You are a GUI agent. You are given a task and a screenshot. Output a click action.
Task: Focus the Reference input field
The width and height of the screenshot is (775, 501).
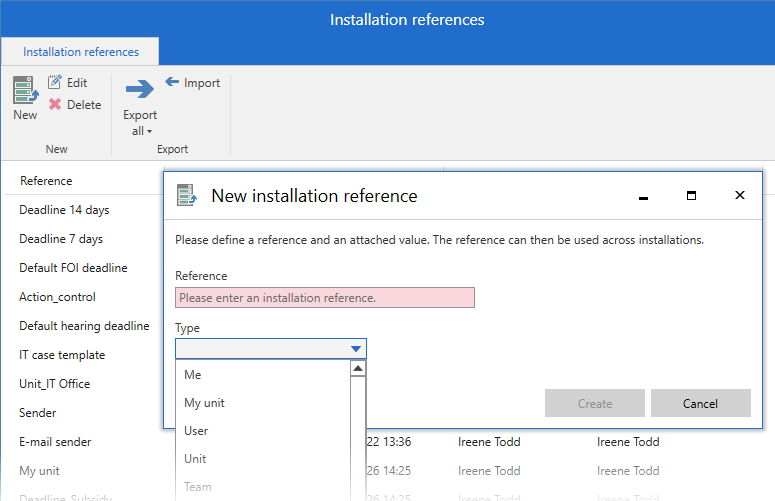click(x=325, y=297)
